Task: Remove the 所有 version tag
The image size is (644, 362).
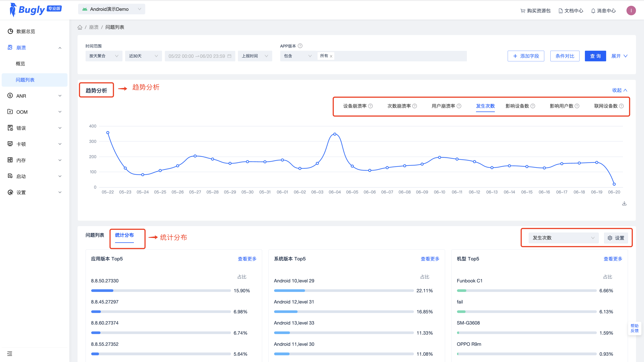Action: tap(331, 56)
